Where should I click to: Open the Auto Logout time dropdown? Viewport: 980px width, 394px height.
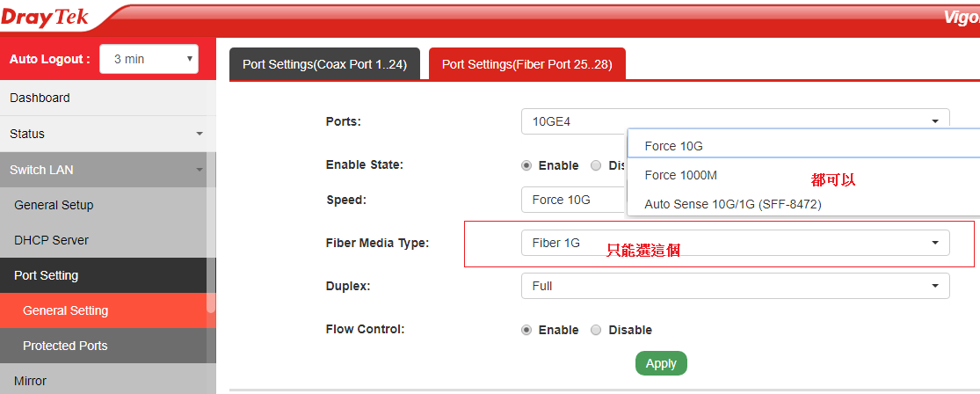149,59
